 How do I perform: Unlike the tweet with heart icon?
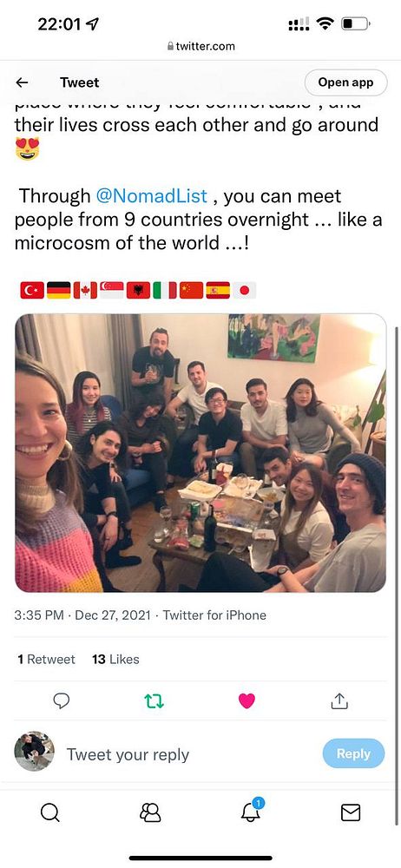[247, 700]
